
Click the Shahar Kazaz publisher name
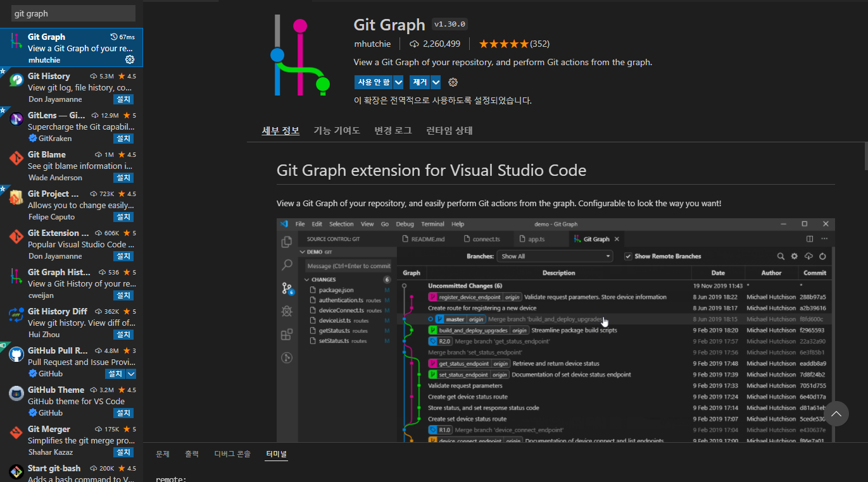pos(51,452)
